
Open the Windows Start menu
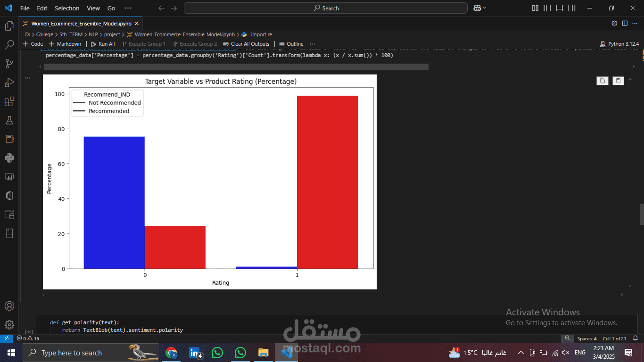tap(11, 353)
